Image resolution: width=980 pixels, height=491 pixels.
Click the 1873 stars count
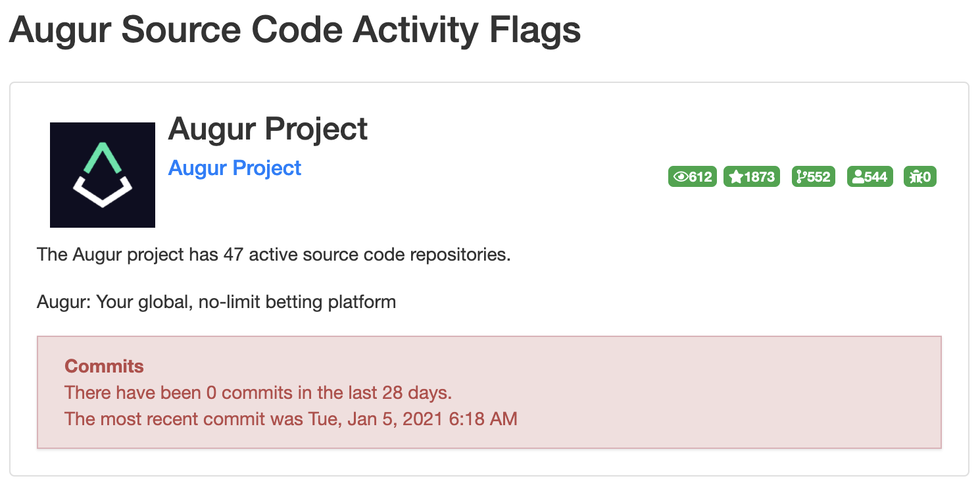click(759, 177)
